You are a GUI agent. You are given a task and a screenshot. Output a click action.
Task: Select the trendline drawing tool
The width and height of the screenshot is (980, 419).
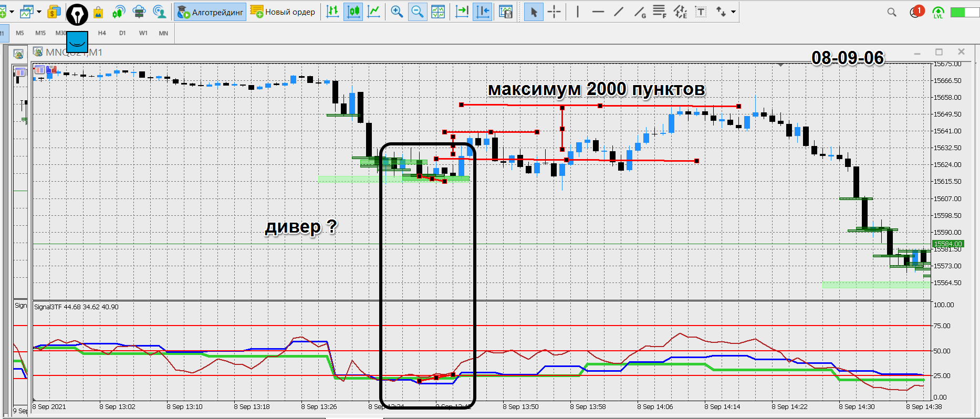click(x=619, y=12)
